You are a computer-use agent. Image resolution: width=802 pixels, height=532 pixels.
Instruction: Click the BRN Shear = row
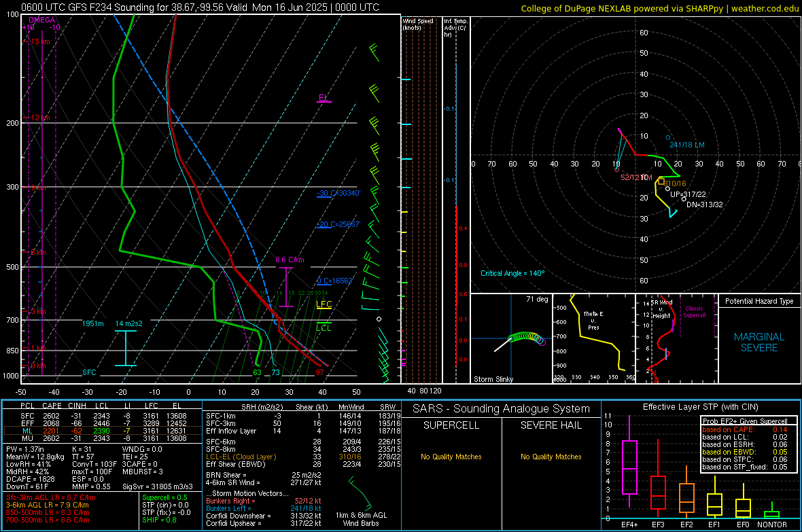(264, 475)
